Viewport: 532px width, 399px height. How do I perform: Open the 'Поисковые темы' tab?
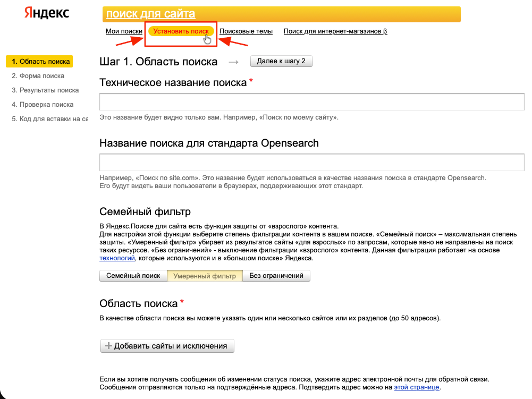(246, 31)
